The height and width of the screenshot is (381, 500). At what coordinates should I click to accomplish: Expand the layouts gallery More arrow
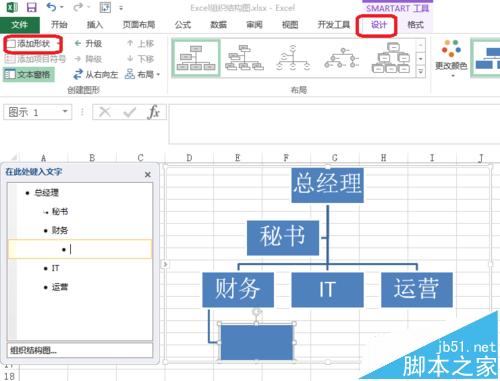pyautogui.click(x=421, y=72)
